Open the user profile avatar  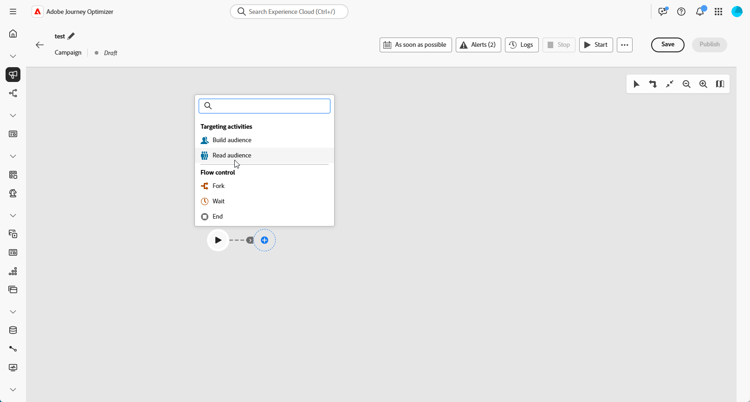(x=737, y=11)
